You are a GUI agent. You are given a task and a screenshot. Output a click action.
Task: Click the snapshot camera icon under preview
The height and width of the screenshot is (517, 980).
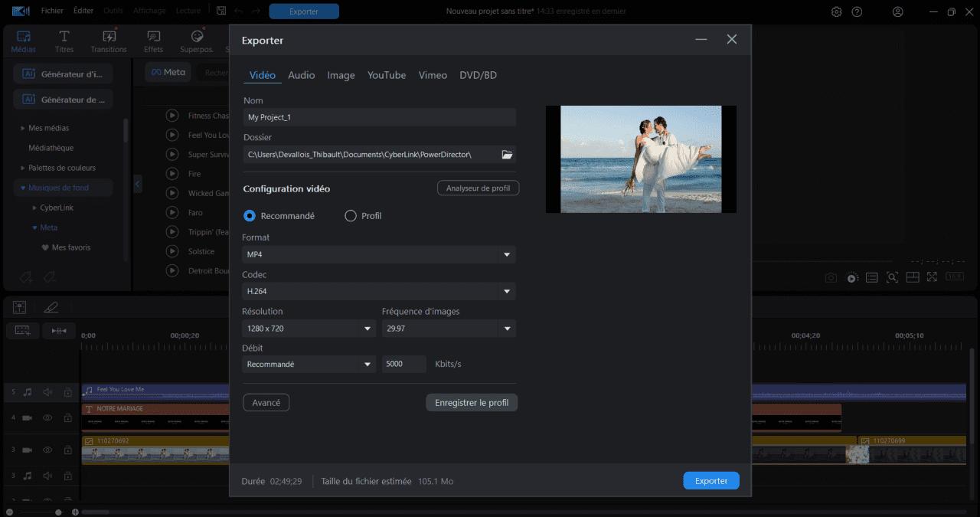pyautogui.click(x=831, y=277)
